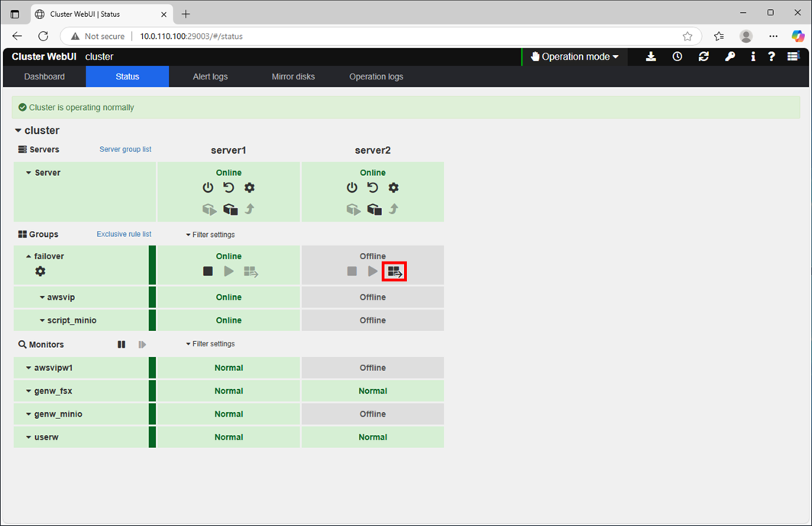This screenshot has width=812, height=526.
Task: Open the Exclusive rule list link
Action: click(x=124, y=235)
